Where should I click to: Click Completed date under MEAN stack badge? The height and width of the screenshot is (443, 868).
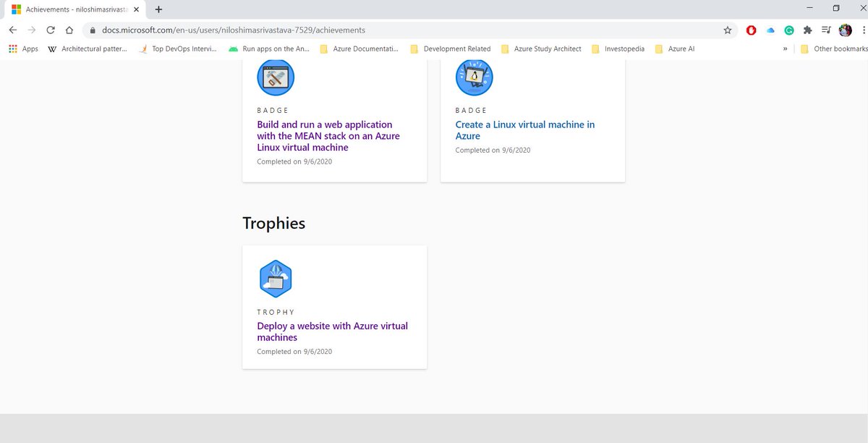coord(294,161)
